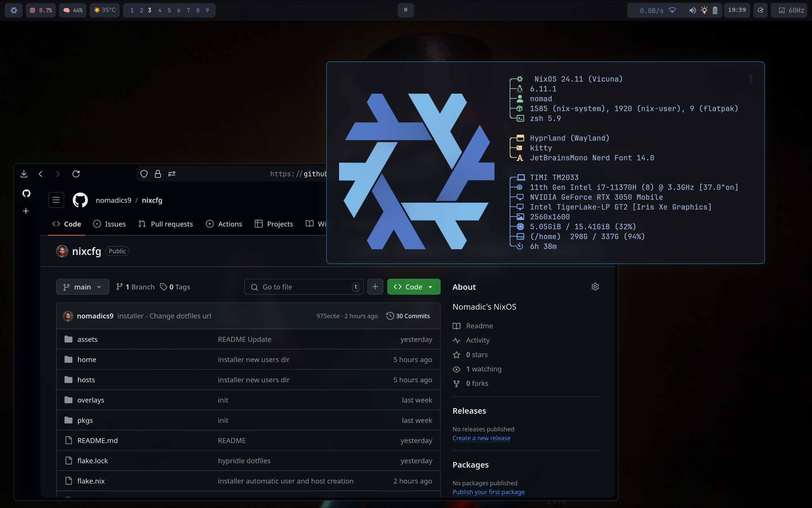Open flake.nix file
This screenshot has height=508, width=812.
tap(91, 481)
